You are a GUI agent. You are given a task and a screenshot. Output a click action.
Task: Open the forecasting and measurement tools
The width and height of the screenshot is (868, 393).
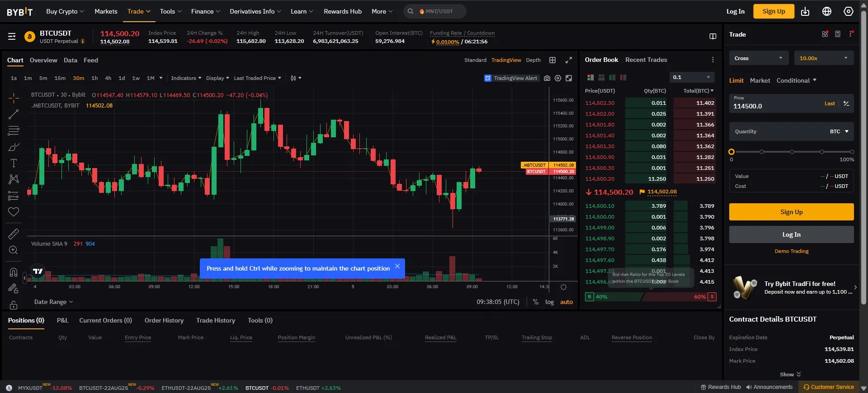click(x=14, y=196)
